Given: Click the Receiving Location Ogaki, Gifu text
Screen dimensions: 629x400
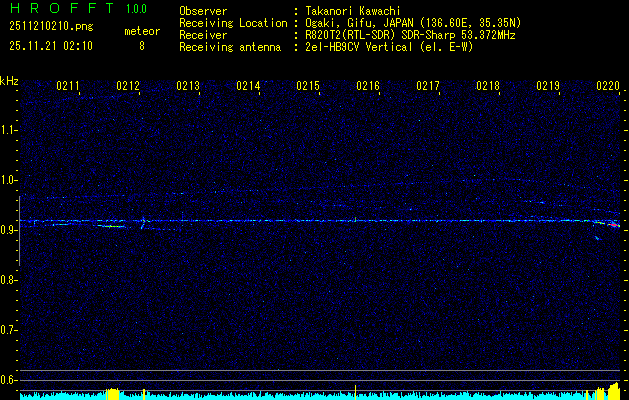Looking at the screenshot, I should point(413,23).
